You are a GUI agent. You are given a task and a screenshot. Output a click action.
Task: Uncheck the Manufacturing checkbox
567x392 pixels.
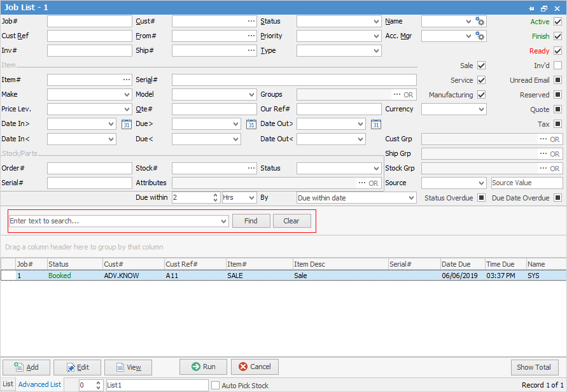482,95
